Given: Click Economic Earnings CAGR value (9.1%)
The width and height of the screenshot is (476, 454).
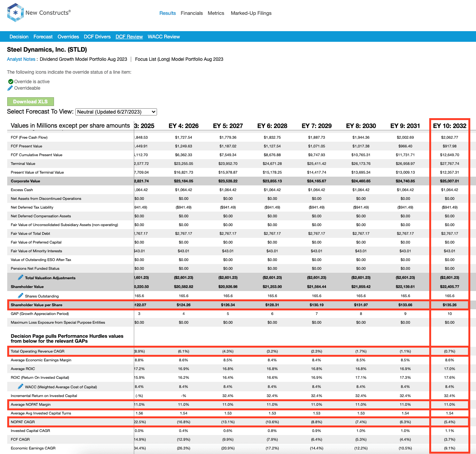Looking at the screenshot, I should [x=450, y=448].
